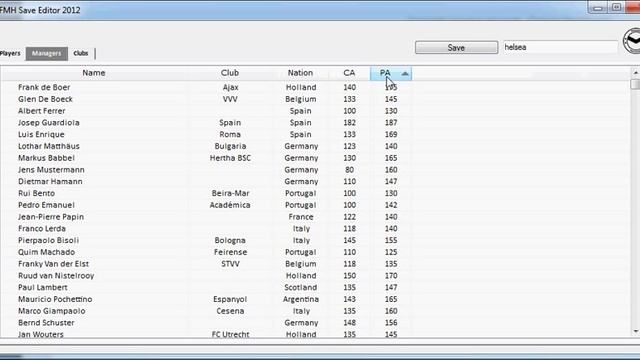Click Quim Machado's PA value 125
640x360 pixels.
[391, 252]
